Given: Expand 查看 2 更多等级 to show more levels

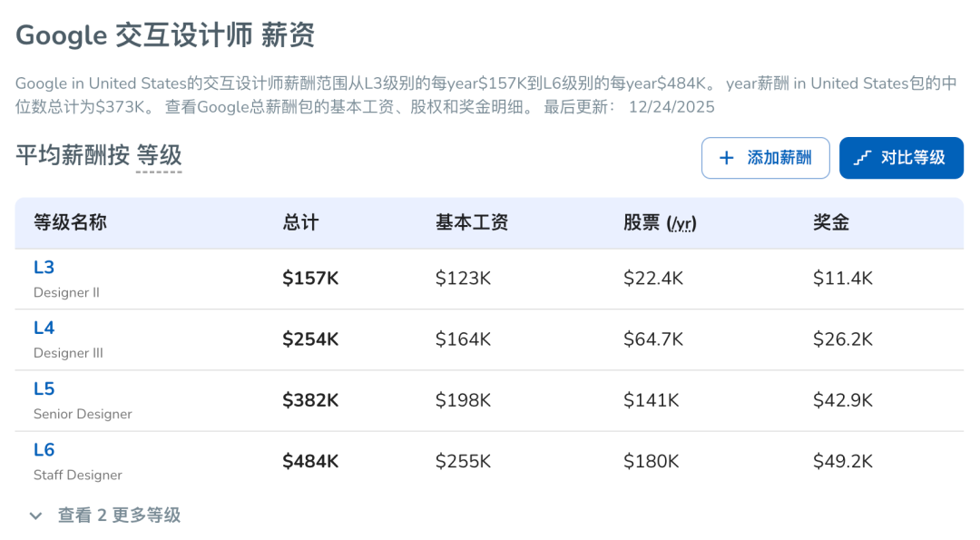Looking at the screenshot, I should click(118, 514).
